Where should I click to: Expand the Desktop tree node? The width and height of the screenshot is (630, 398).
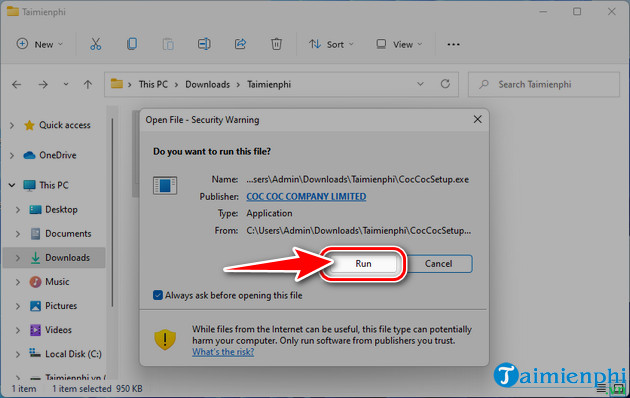pyautogui.click(x=18, y=209)
